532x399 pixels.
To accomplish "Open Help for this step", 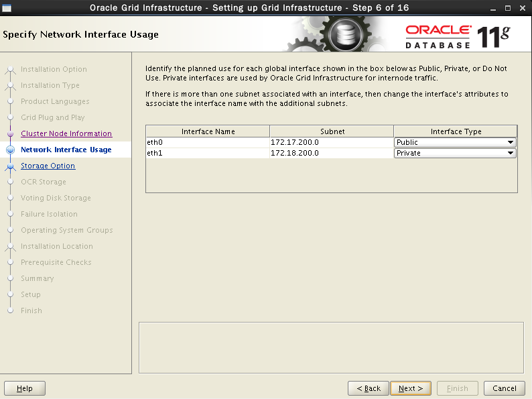I will (24, 388).
